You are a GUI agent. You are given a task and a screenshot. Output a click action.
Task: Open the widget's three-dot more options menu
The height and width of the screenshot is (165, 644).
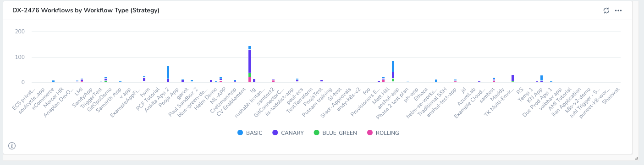click(x=618, y=11)
